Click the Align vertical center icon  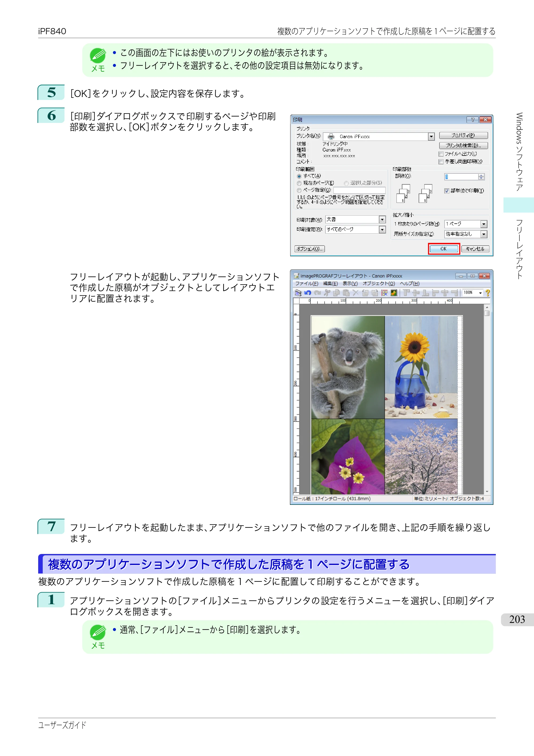pos(416,293)
